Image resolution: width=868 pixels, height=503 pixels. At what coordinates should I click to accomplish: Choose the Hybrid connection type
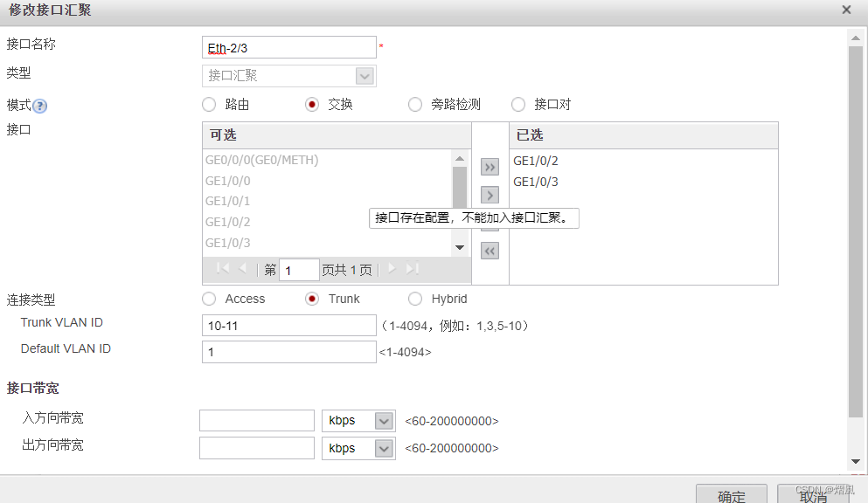coord(415,299)
